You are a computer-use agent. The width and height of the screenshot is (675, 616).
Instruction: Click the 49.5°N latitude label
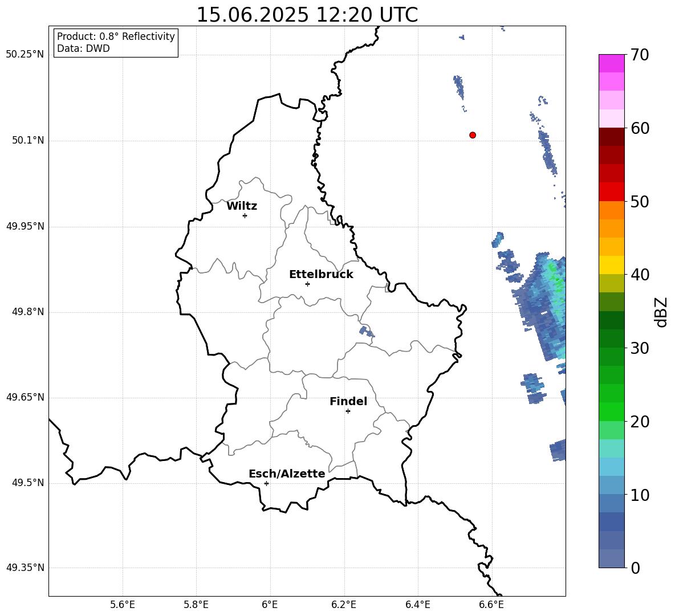28,483
